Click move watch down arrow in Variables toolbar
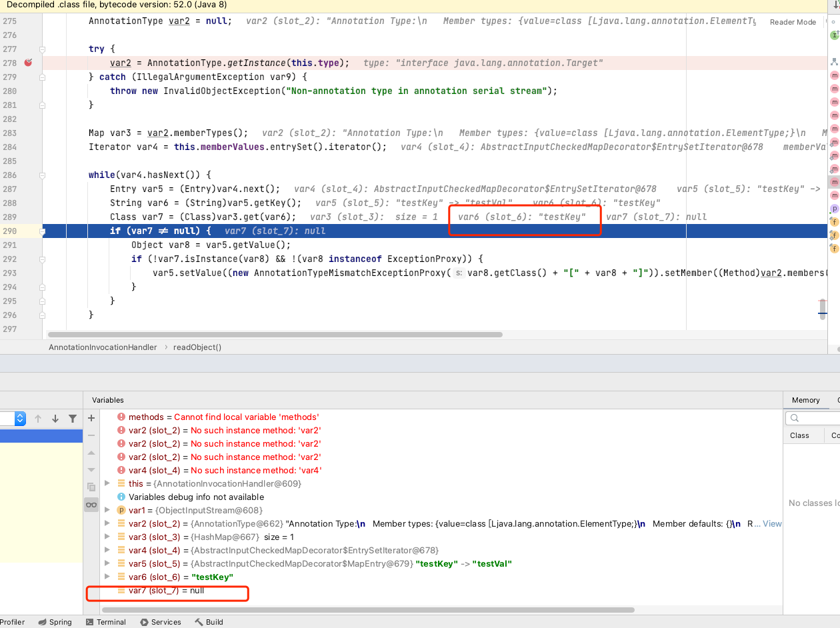This screenshot has width=840, height=628. [91, 470]
